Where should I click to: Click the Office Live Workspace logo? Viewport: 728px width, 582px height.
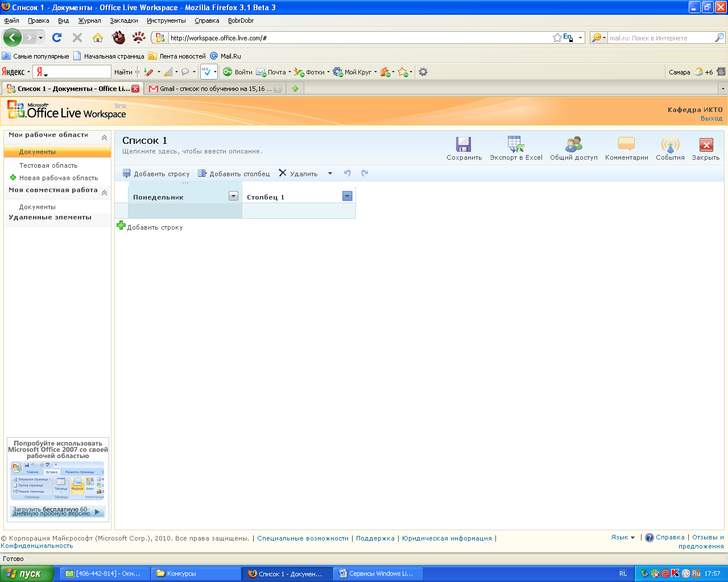point(67,110)
